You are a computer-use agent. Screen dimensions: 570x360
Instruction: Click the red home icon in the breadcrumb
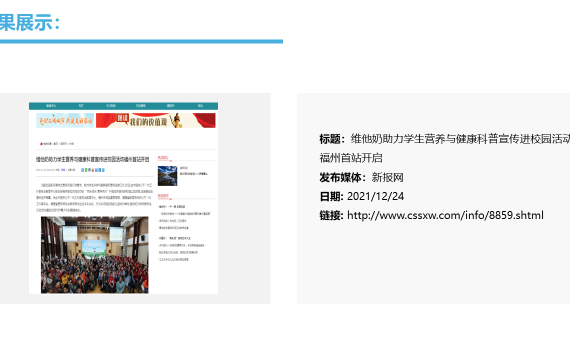click(x=41, y=144)
